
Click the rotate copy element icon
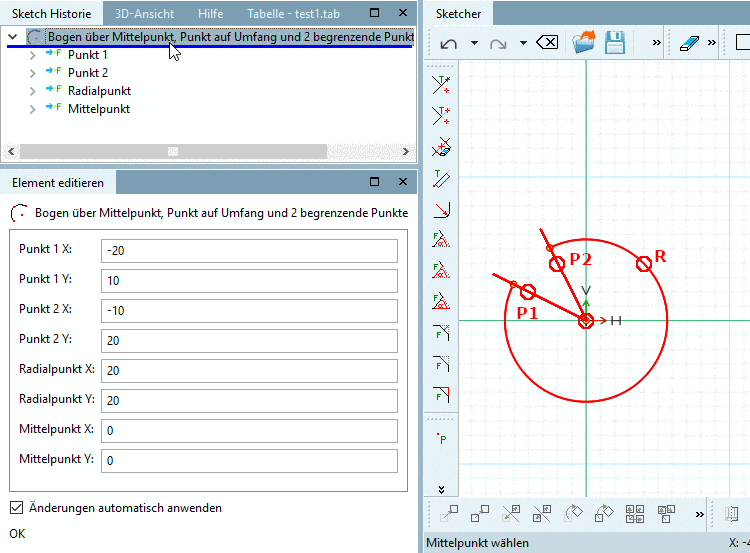pyautogui.click(x=604, y=514)
